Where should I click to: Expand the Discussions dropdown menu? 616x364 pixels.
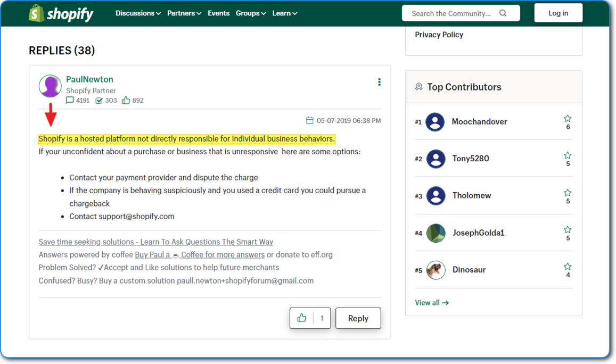(138, 13)
